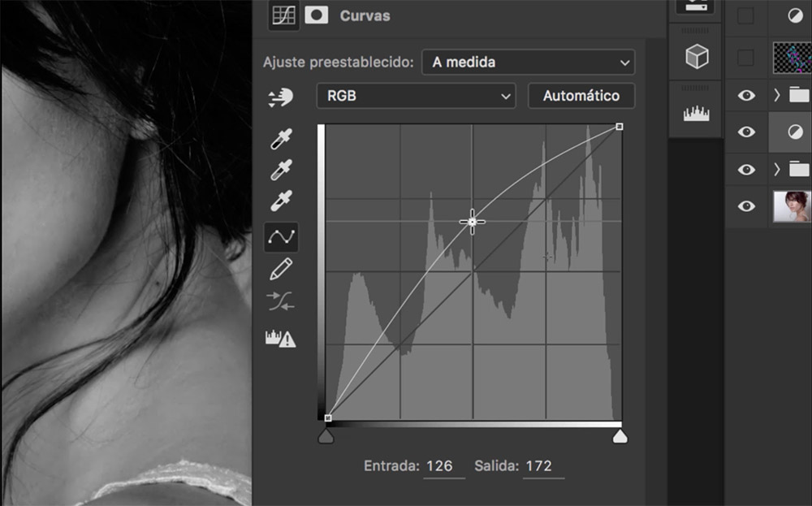Click the white point input slider
The image size is (812, 506).
coord(620,437)
